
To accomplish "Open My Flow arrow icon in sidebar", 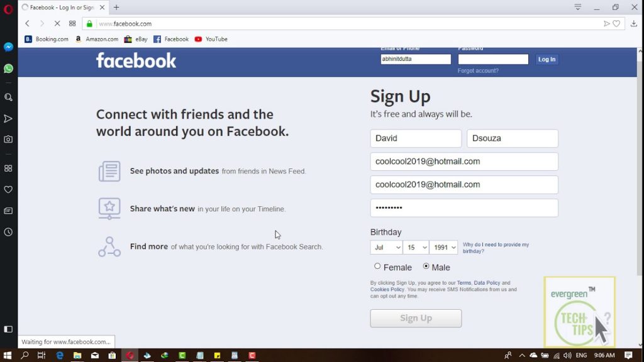I will click(x=8, y=119).
